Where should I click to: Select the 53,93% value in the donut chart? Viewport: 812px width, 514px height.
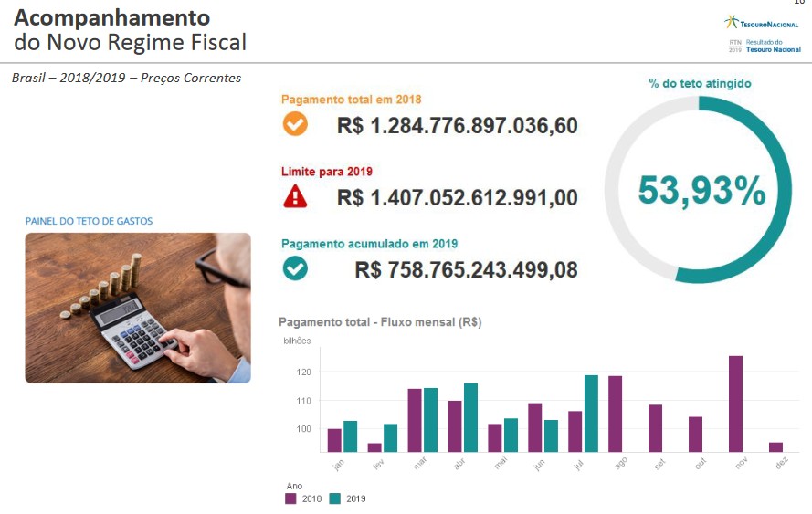coord(701,190)
